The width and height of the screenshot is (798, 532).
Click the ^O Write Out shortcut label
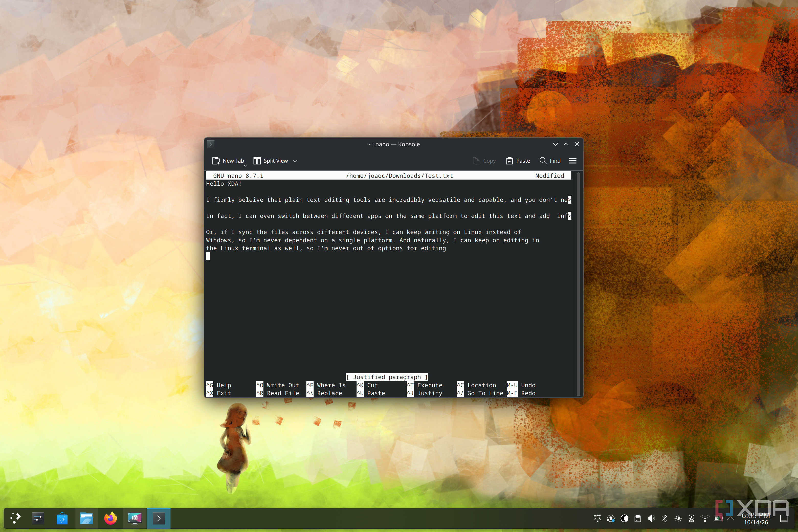[x=278, y=385]
